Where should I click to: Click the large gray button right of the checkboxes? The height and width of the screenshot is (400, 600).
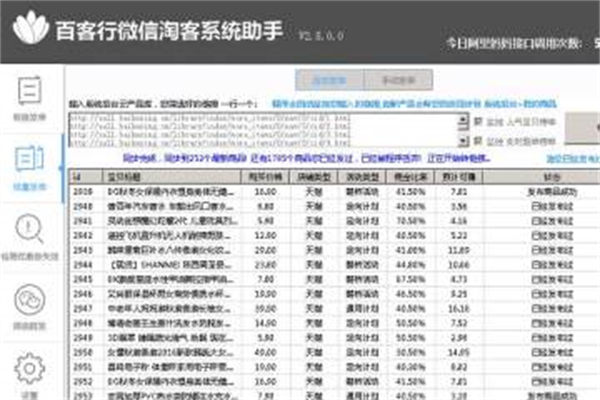[582, 128]
